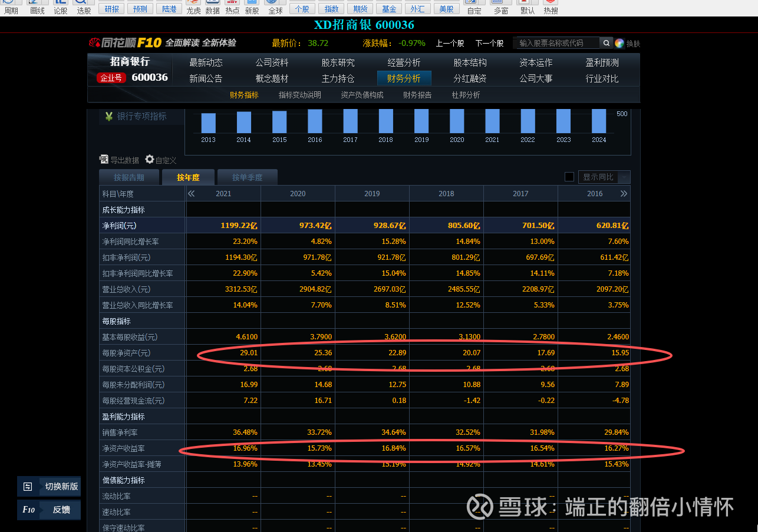Open the 财务报告 sub-tab

coord(417,95)
